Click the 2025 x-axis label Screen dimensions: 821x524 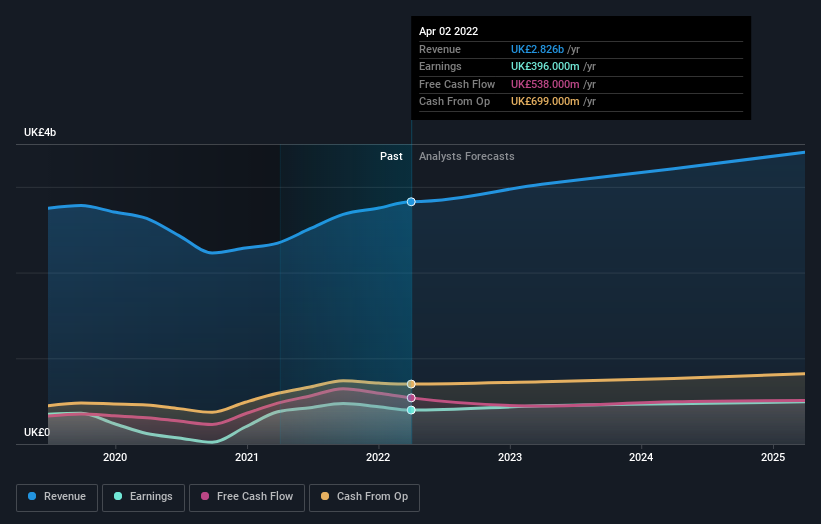[x=773, y=457]
